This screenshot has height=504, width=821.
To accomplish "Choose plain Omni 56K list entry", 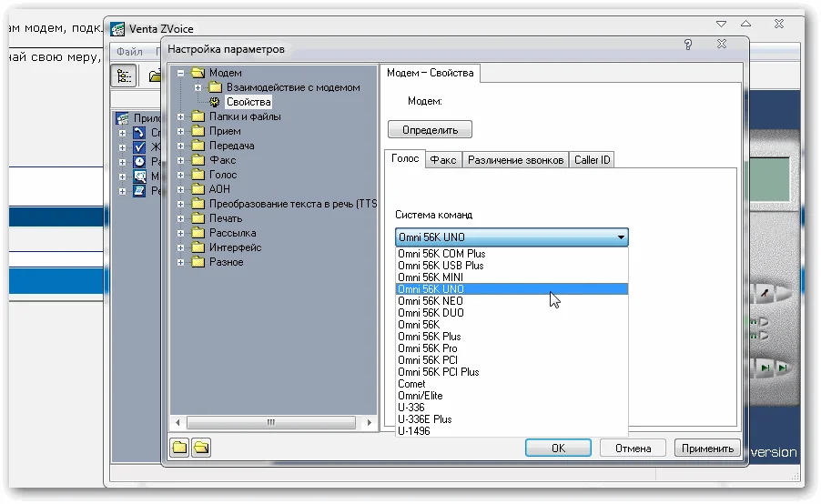I will point(512,325).
